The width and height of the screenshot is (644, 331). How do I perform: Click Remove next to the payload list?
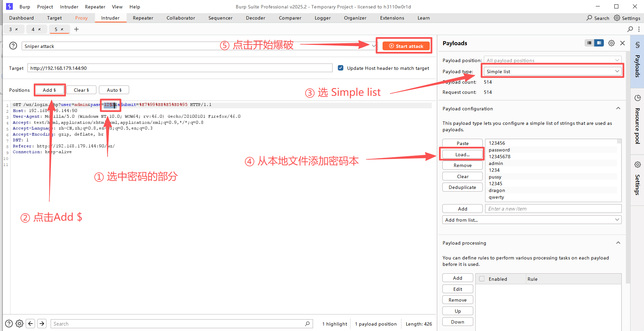(x=463, y=165)
